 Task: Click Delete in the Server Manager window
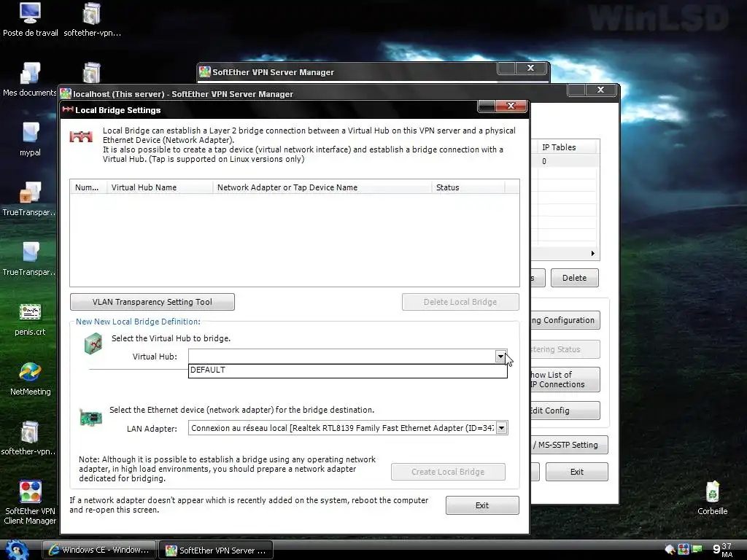tap(575, 278)
